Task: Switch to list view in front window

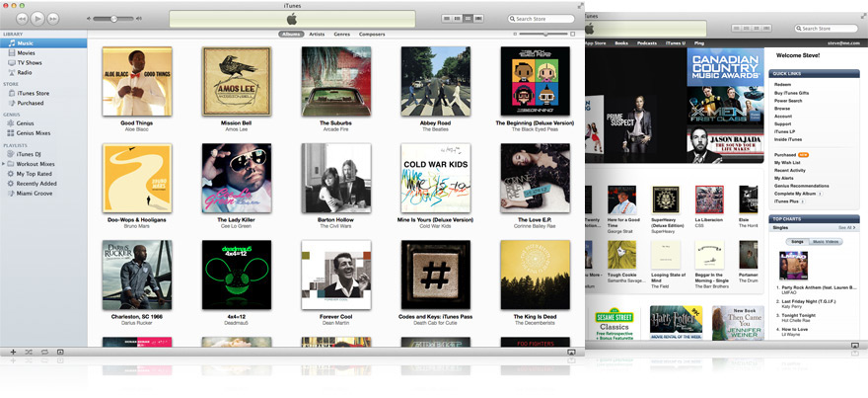Action: pos(447,19)
